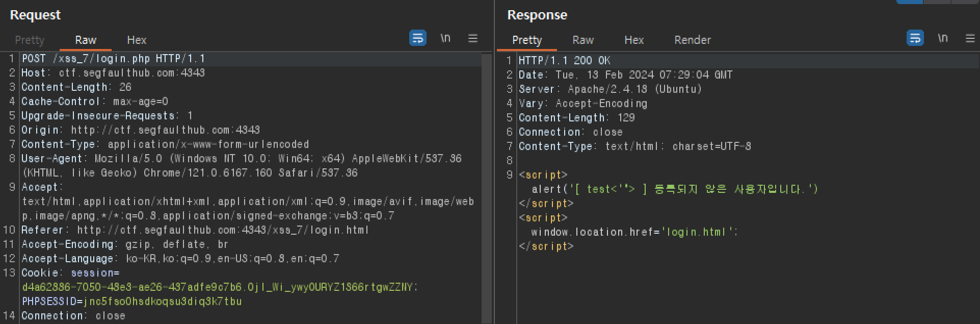Click the HTTP/1.1 200 OK status line
The image size is (980, 324).
564,61
